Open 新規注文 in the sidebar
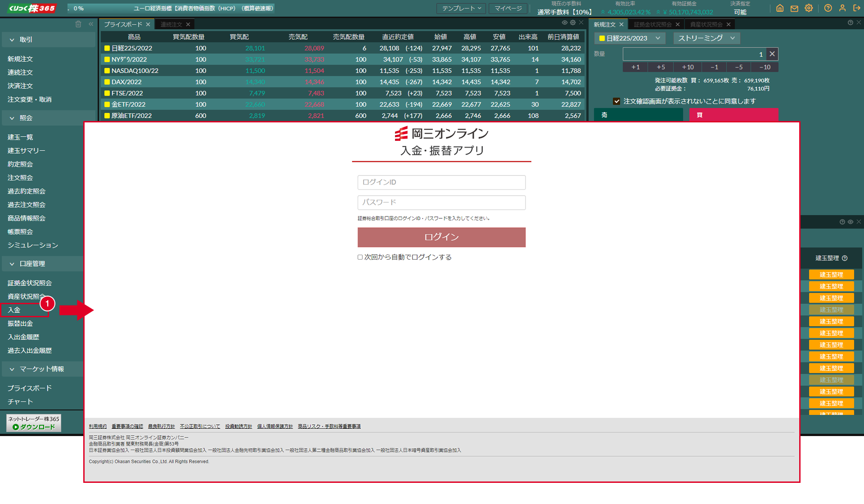The height and width of the screenshot is (504, 864). (x=20, y=59)
